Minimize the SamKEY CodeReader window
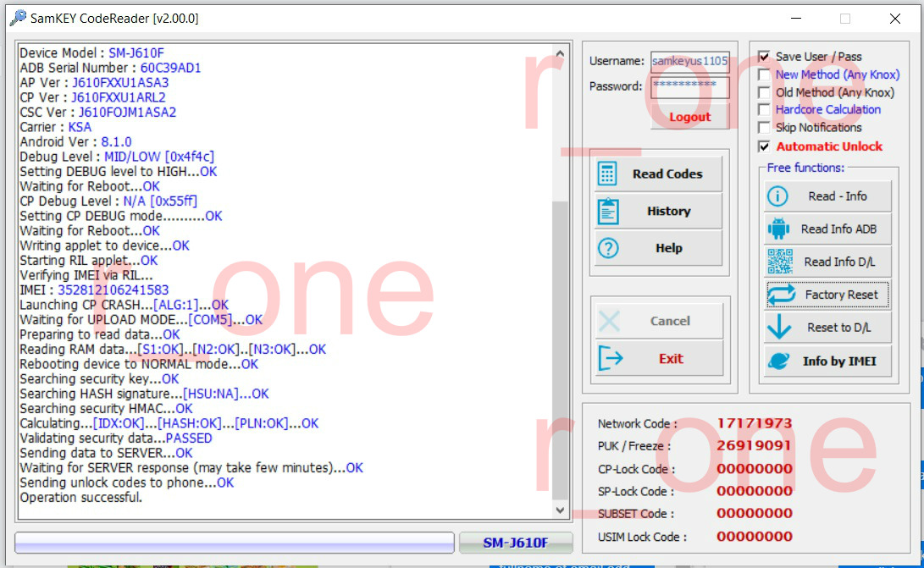The height and width of the screenshot is (568, 924). (x=796, y=19)
